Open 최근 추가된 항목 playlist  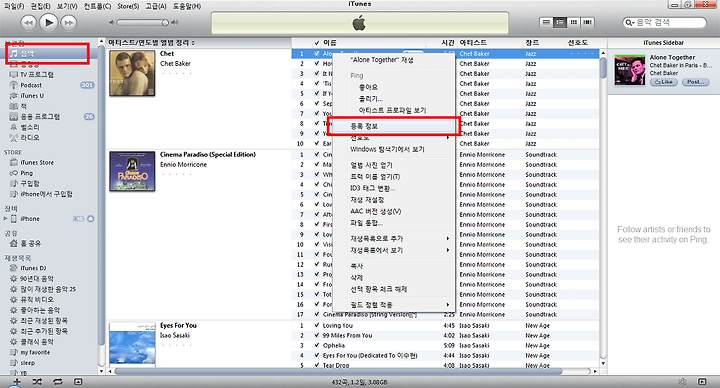point(44,332)
